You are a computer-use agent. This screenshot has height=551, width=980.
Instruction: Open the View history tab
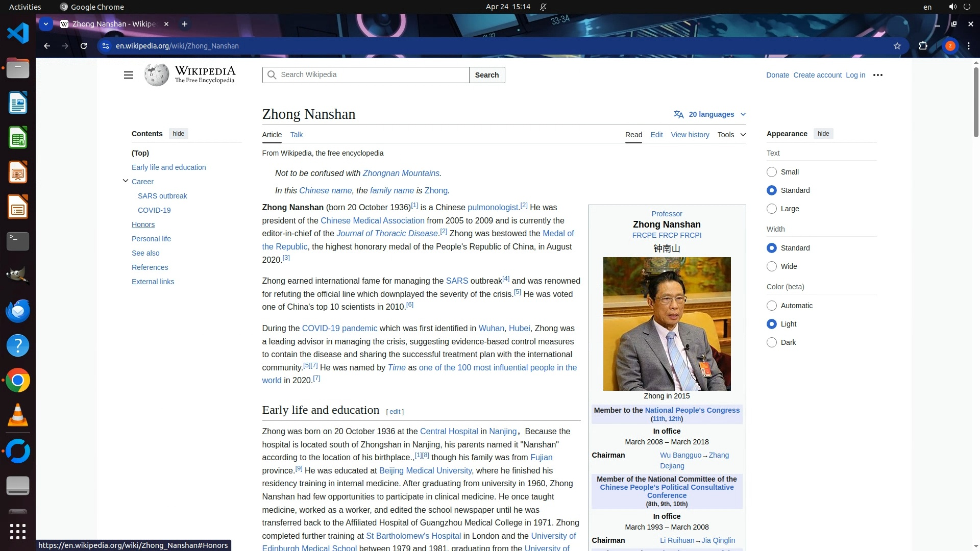pos(690,135)
